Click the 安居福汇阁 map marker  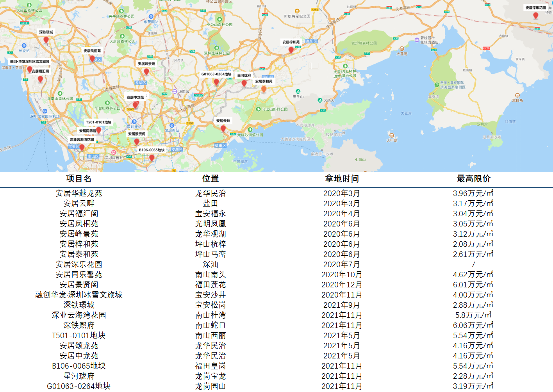click(x=40, y=80)
